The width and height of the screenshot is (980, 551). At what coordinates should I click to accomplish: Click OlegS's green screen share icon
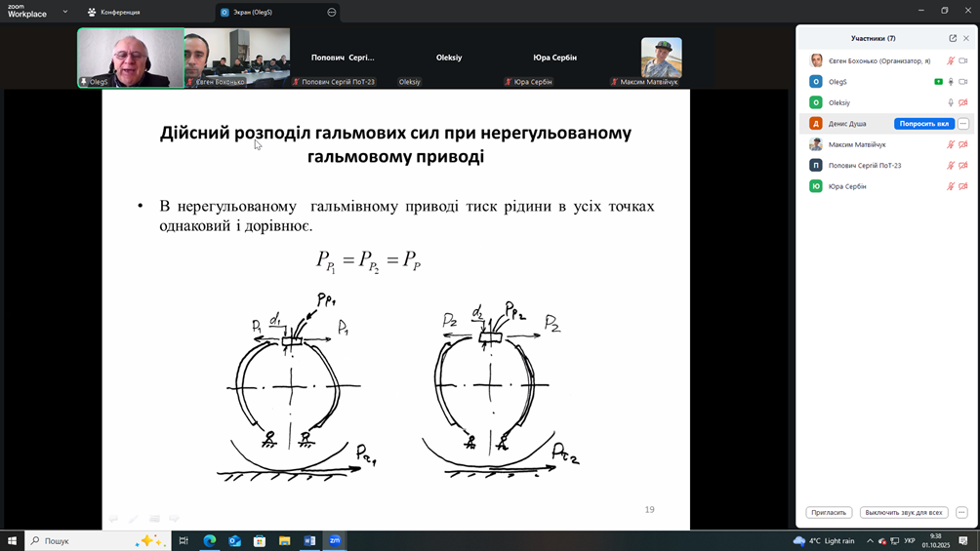pos(938,82)
